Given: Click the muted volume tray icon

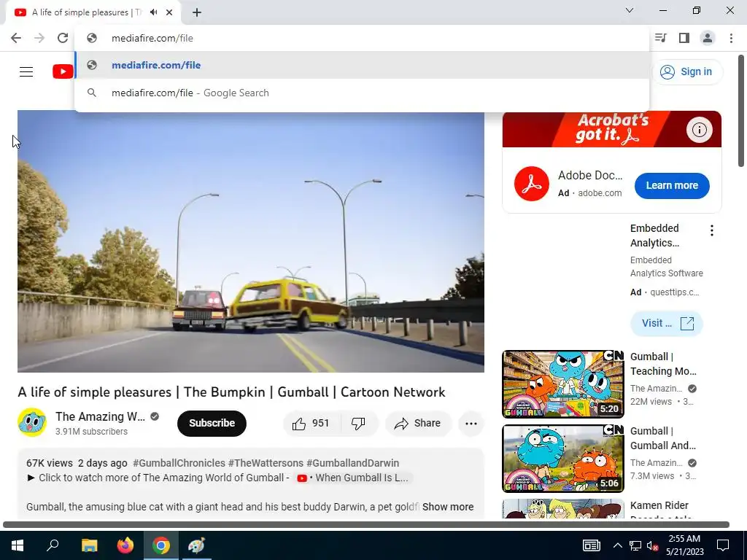Looking at the screenshot, I should [652, 545].
